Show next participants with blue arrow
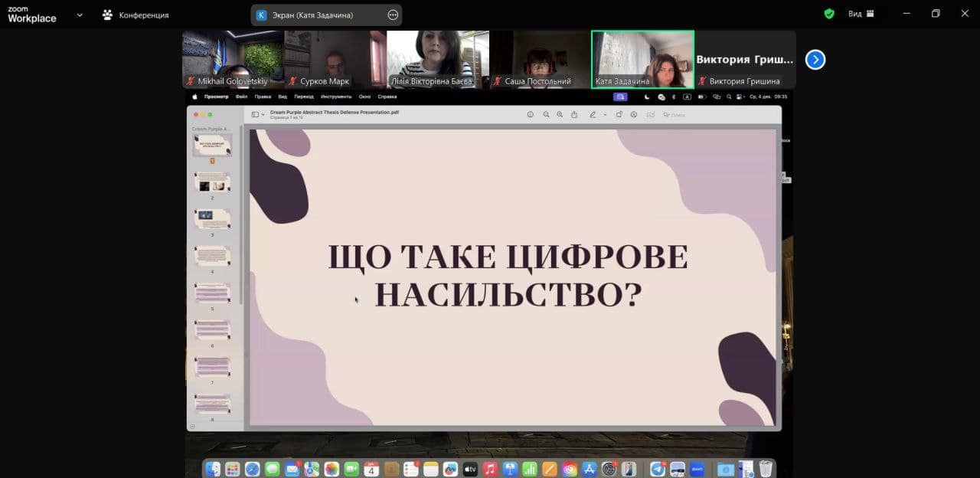Screen dimensions: 980x478 pos(815,59)
